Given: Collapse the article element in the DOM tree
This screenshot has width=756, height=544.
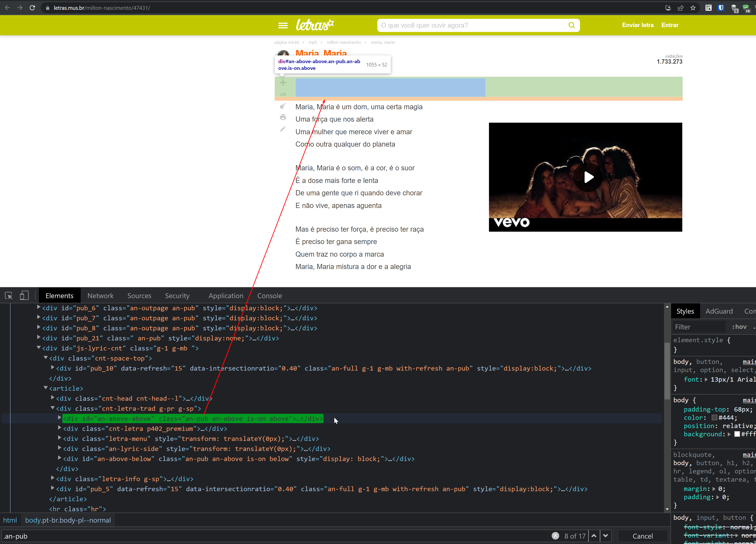Looking at the screenshot, I should tap(46, 388).
